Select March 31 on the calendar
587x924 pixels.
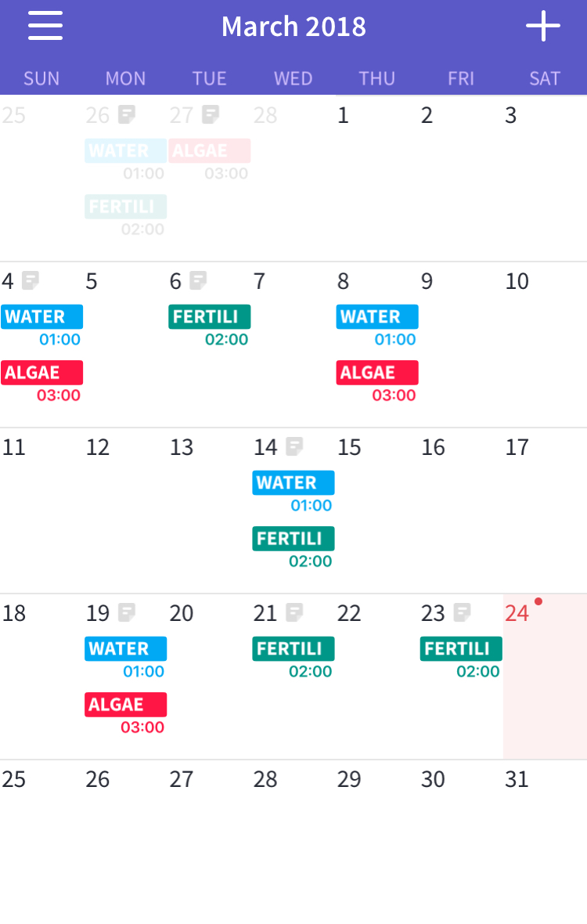[x=517, y=780]
